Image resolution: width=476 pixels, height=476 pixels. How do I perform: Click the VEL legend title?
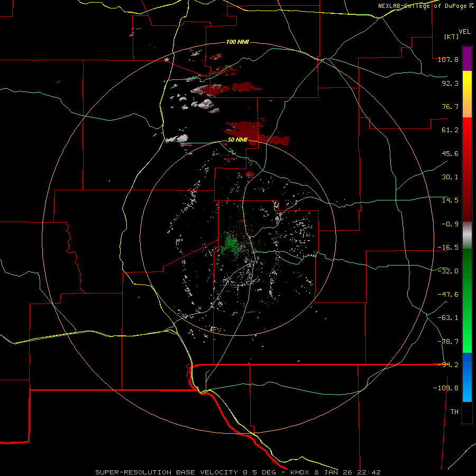point(464,31)
